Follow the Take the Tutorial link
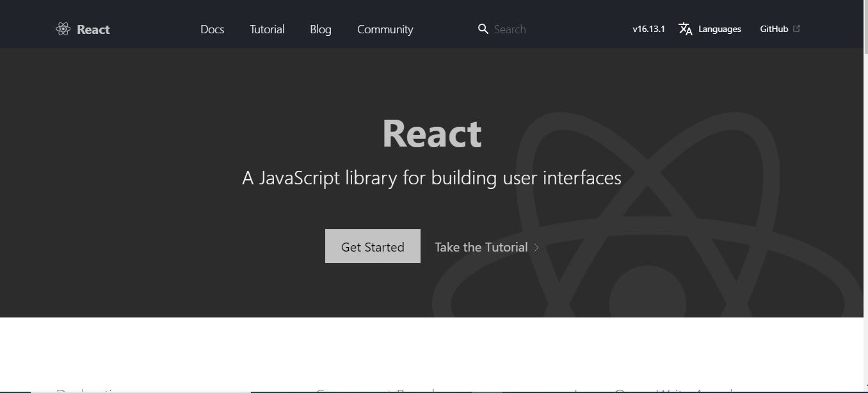 (x=481, y=247)
